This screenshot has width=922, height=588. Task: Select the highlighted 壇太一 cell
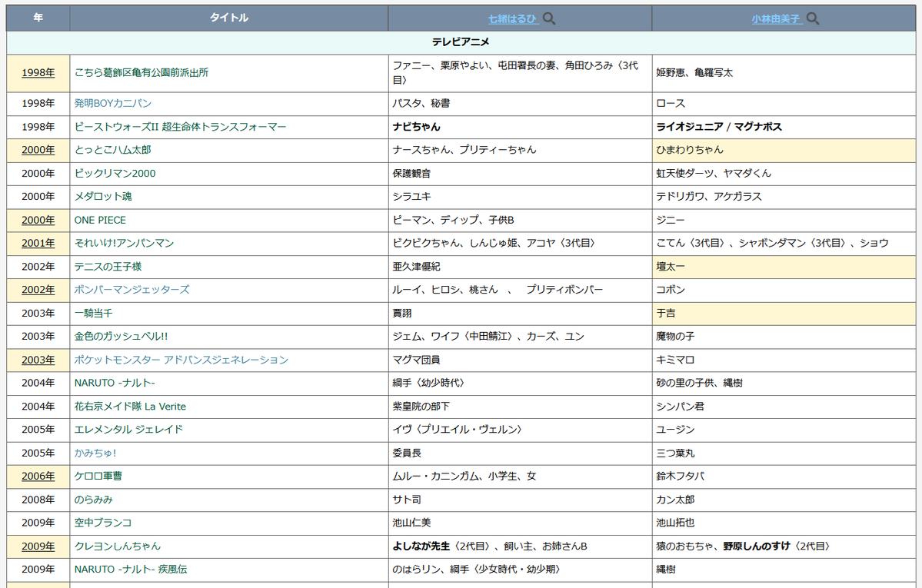pos(784,267)
